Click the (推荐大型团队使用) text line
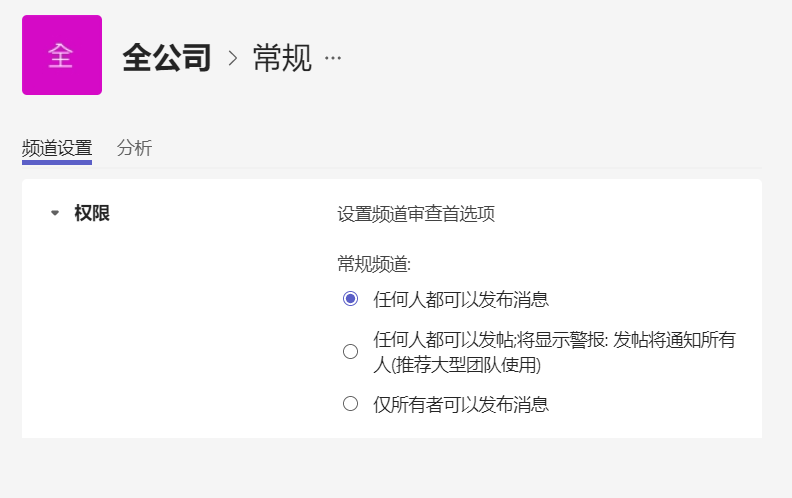Image resolution: width=792 pixels, height=498 pixels. (x=457, y=365)
